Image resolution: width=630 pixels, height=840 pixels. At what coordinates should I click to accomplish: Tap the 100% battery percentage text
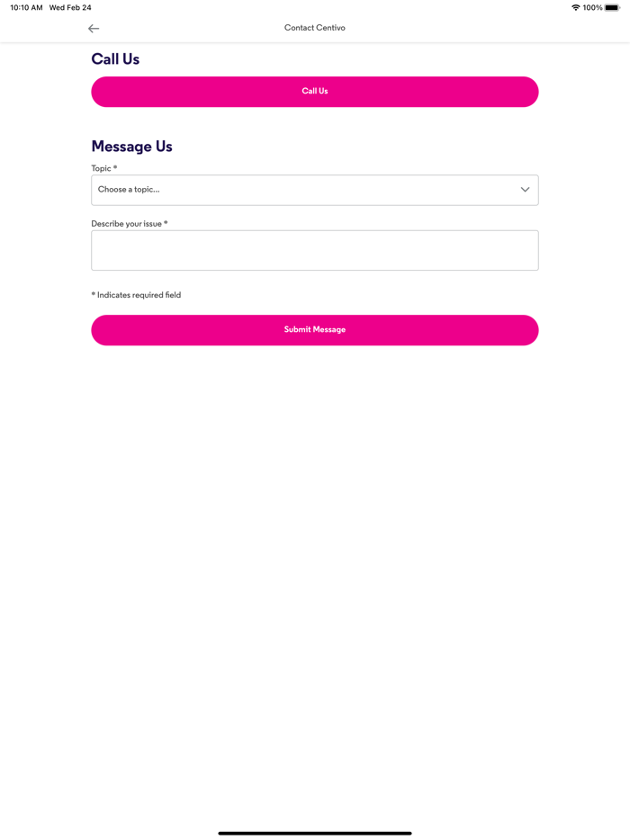[592, 7]
